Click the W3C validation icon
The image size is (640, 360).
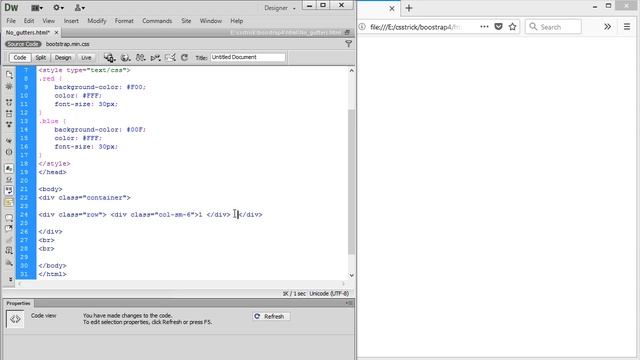coord(156,58)
